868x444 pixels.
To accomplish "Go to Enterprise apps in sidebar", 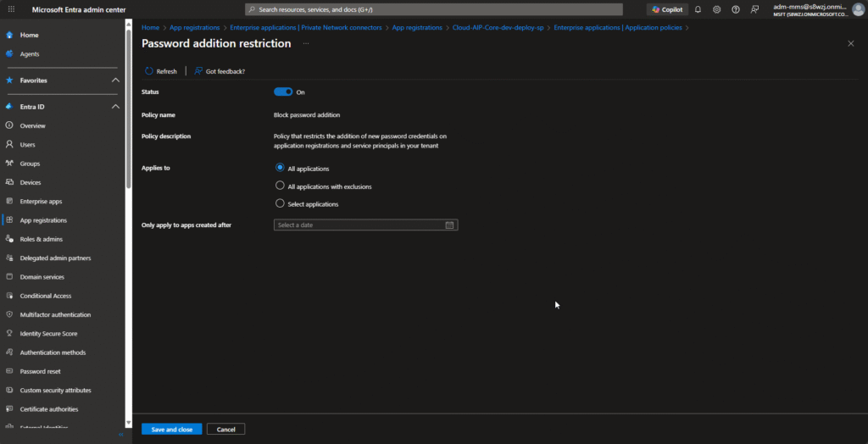I will pyautogui.click(x=41, y=202).
